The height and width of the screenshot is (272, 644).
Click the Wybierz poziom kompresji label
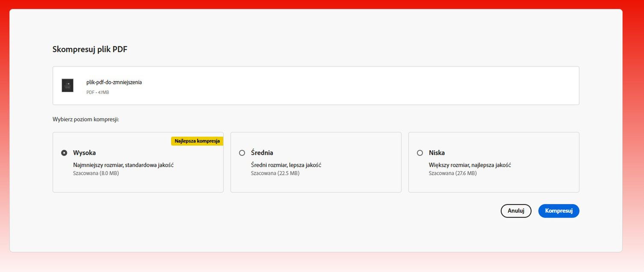tap(86, 119)
